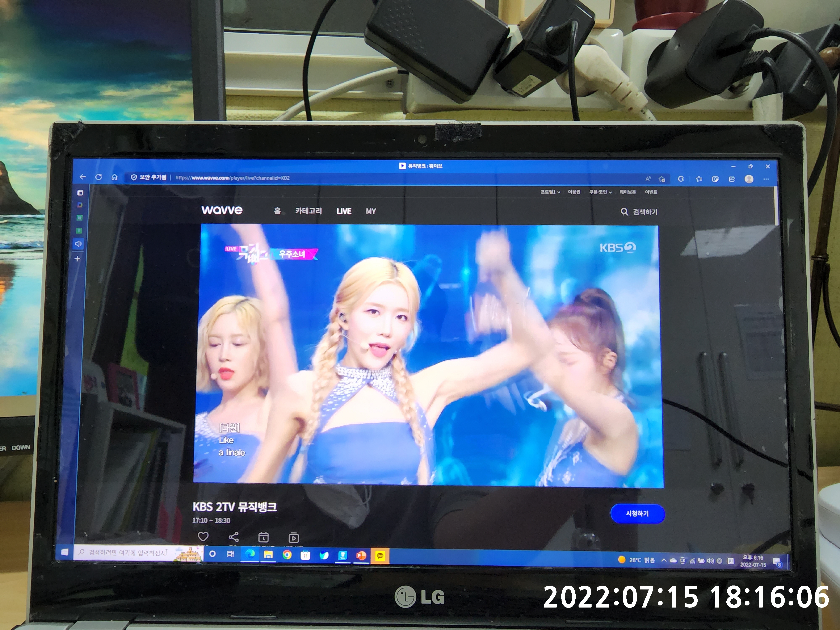Show hidden tray icons with the chevron

(664, 560)
